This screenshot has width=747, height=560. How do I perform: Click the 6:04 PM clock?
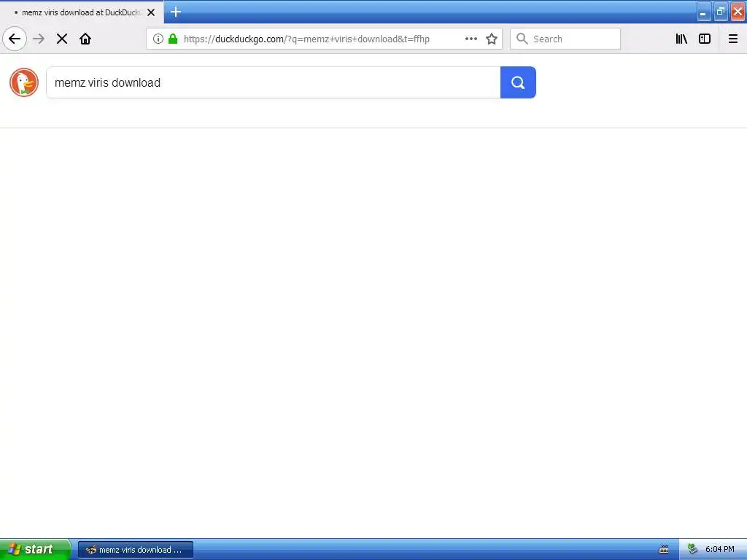pos(719,550)
